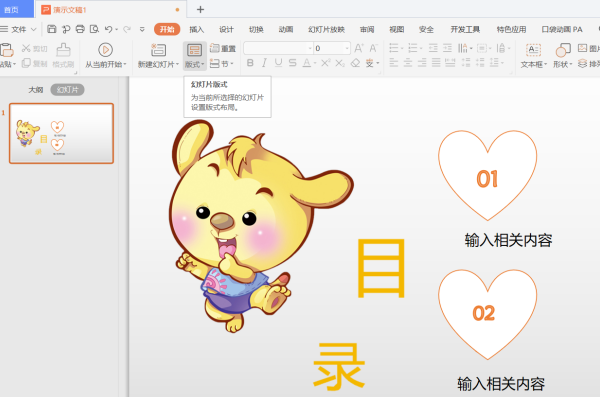
Task: Click the Save icon in quick access toolbar
Action: (52, 29)
